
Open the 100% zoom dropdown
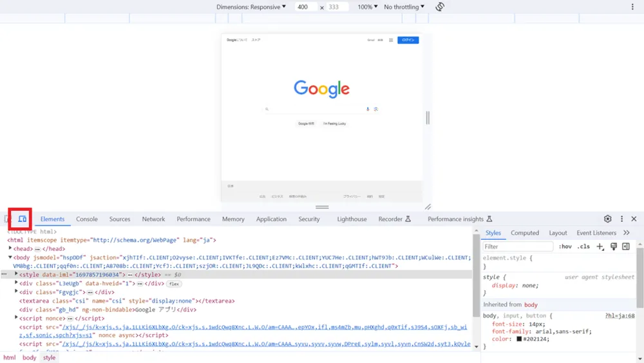click(x=367, y=7)
